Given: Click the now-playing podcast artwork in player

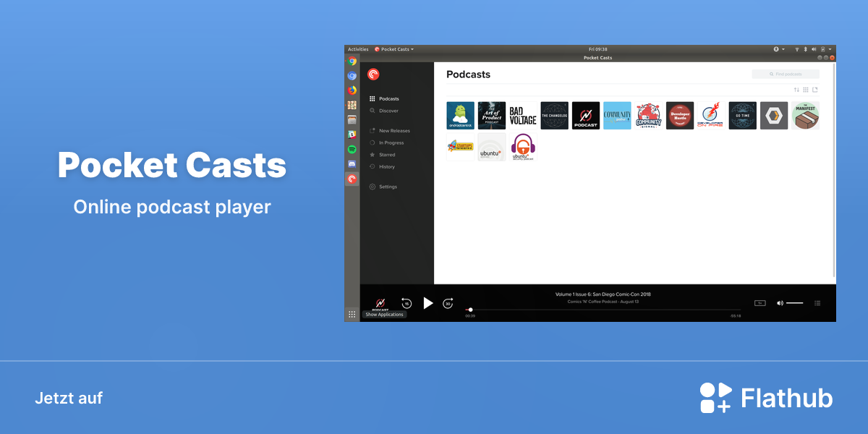Looking at the screenshot, I should [x=380, y=303].
